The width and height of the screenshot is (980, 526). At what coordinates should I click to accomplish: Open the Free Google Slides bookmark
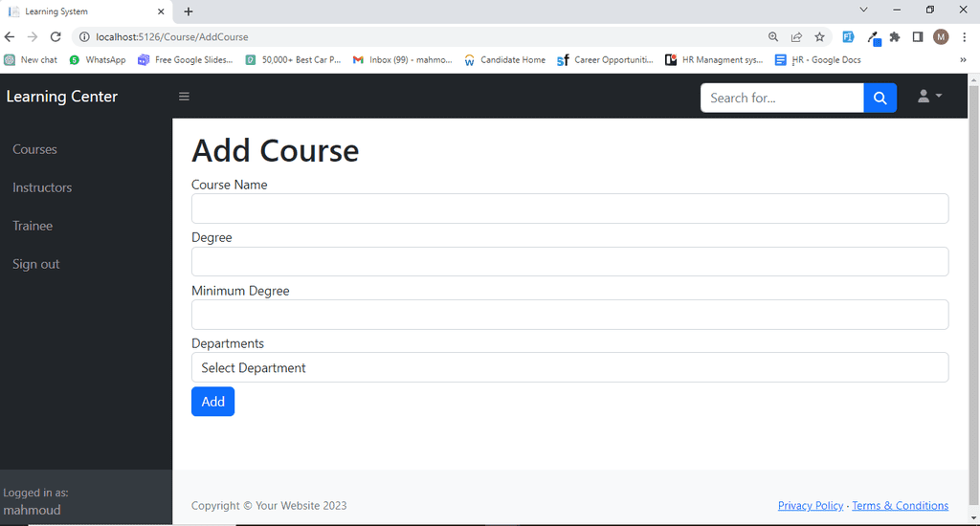[x=186, y=60]
